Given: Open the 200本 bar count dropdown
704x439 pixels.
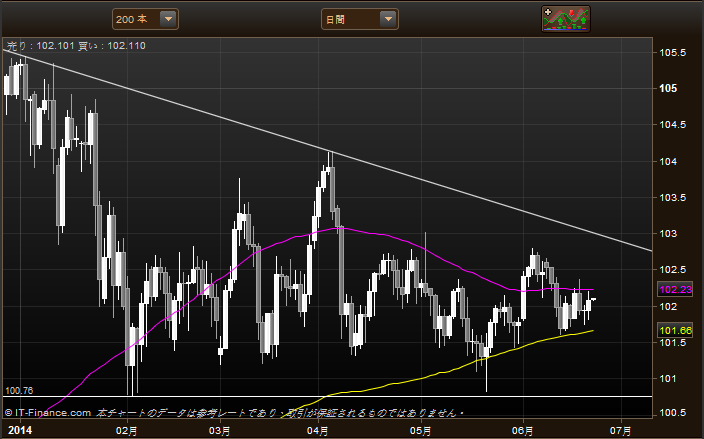Looking at the screenshot, I should pyautogui.click(x=145, y=19).
